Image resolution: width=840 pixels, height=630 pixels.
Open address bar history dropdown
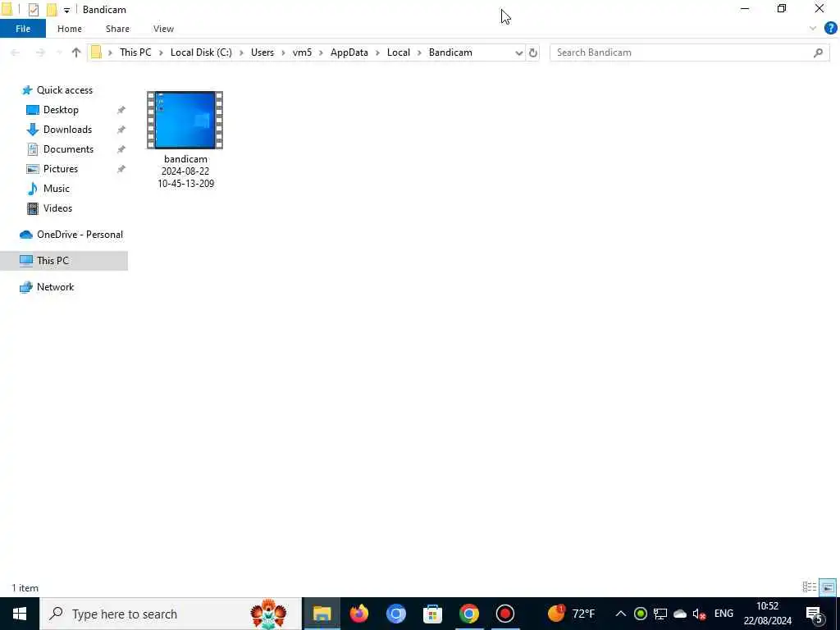tap(518, 52)
